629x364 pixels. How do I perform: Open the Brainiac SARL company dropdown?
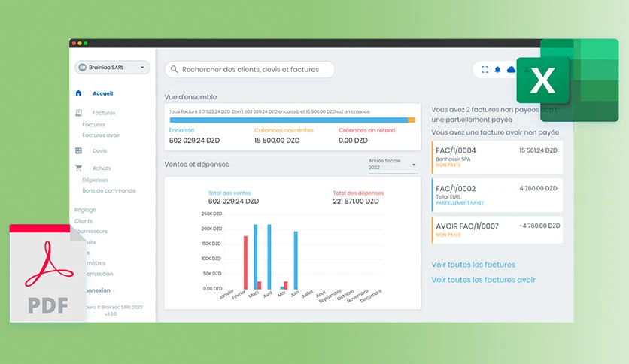click(112, 68)
